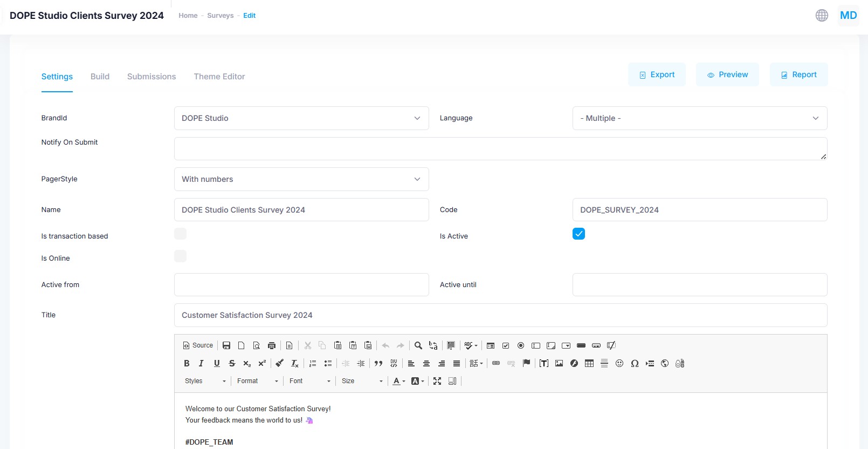
Task: Apply Superscript formatting
Action: [262, 363]
